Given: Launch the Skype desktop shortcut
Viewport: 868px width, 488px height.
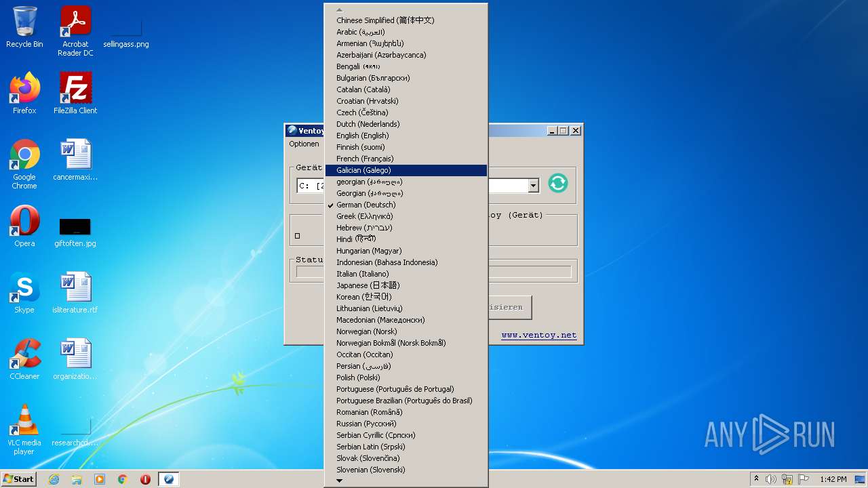Looking at the screenshot, I should point(24,293).
